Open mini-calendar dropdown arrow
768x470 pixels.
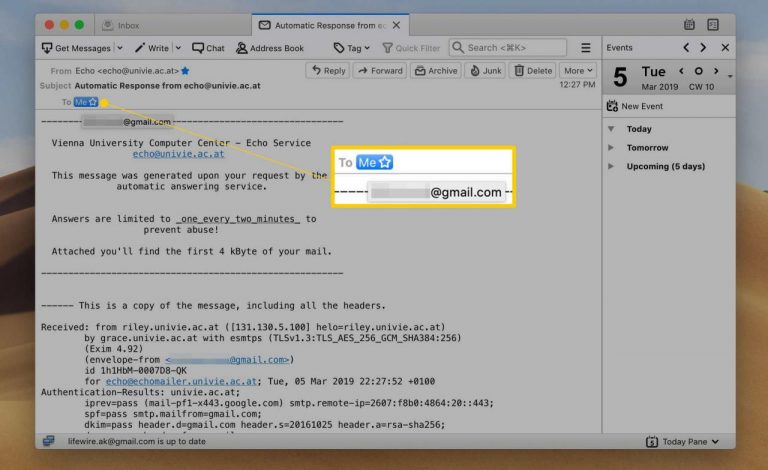point(730,77)
